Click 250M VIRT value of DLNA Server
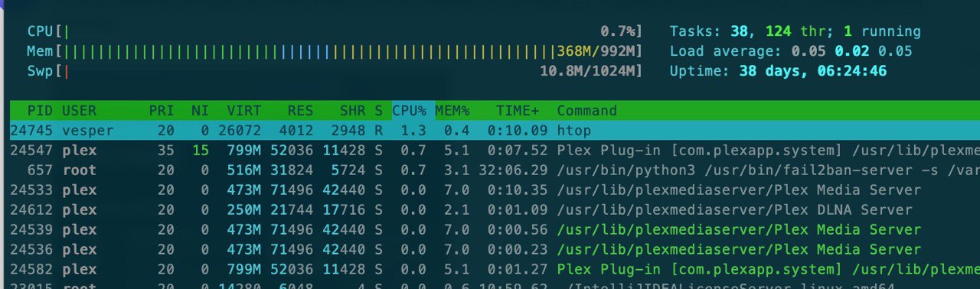980x289 pixels. (x=243, y=210)
